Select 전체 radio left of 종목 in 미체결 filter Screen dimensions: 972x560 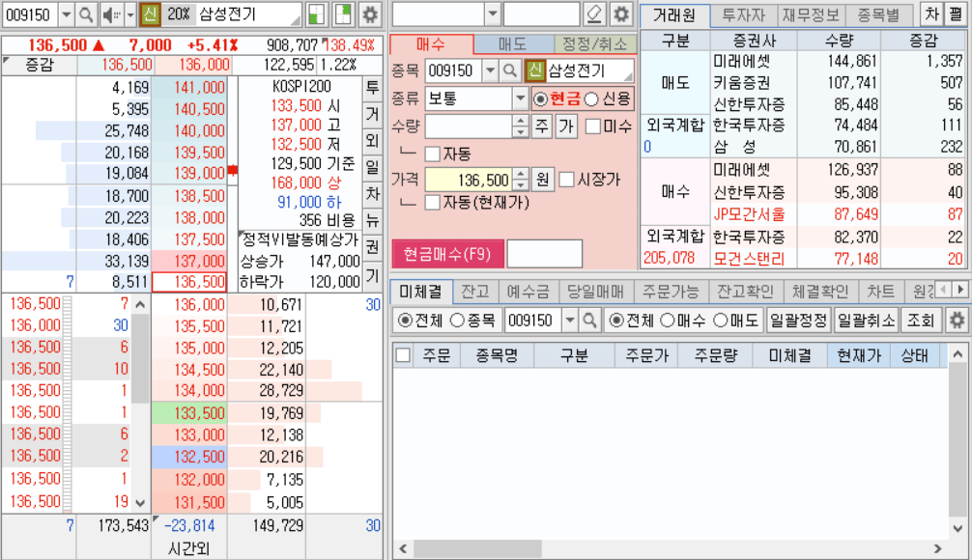tap(405, 321)
